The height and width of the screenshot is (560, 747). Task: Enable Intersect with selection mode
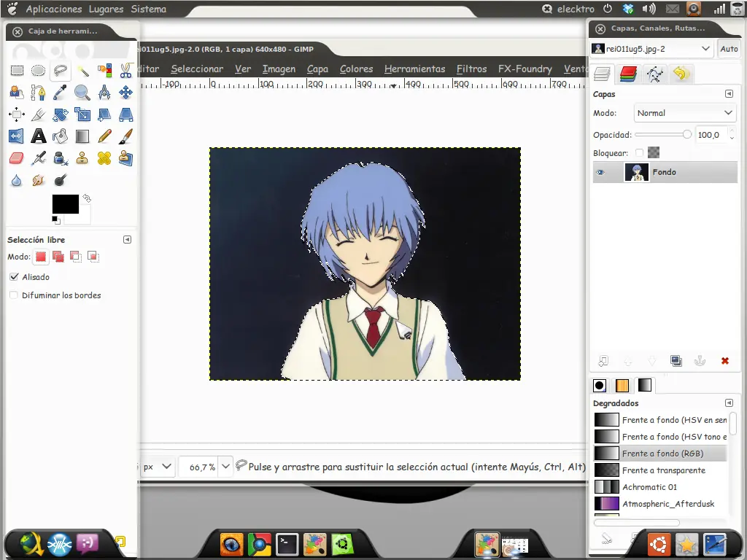(93, 257)
